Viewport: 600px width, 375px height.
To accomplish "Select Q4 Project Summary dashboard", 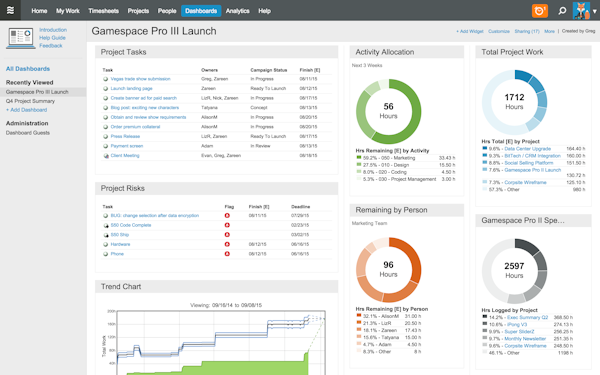I will click(x=30, y=101).
